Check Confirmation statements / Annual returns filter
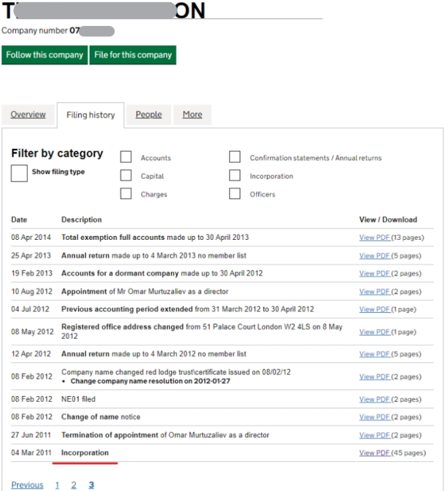The image size is (448, 491). click(235, 157)
